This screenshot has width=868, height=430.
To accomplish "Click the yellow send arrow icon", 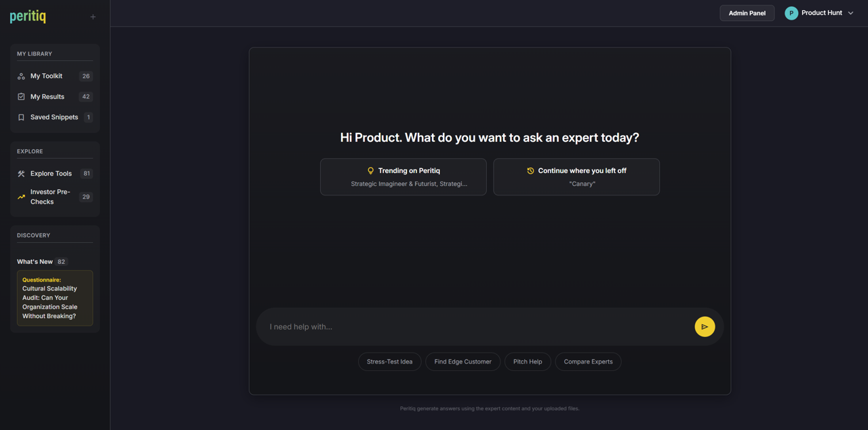I will tap(705, 326).
